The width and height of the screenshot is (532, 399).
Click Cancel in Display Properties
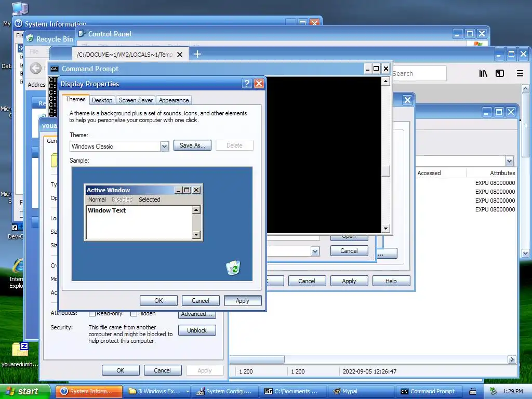(201, 301)
